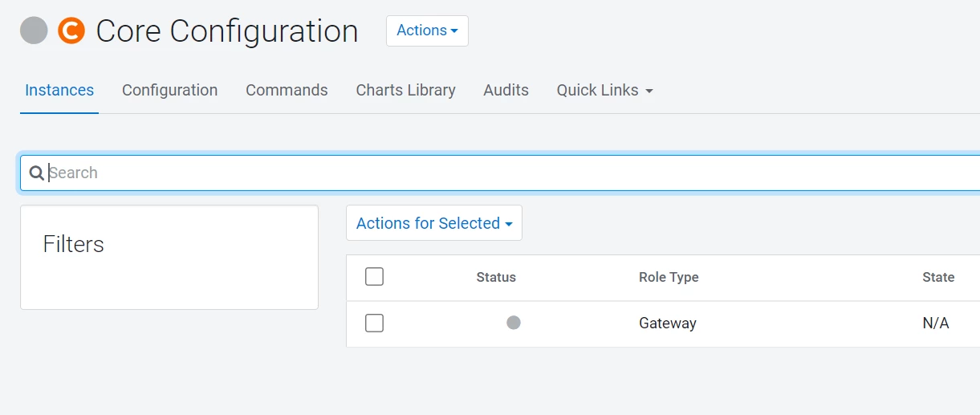Open the Quick Links dropdown menu
980x415 pixels.
[605, 90]
